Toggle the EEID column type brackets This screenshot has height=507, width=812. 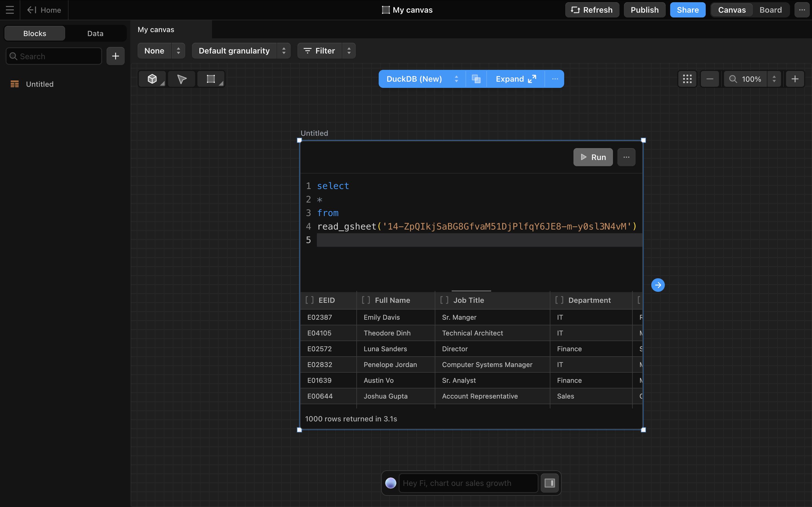pos(309,300)
